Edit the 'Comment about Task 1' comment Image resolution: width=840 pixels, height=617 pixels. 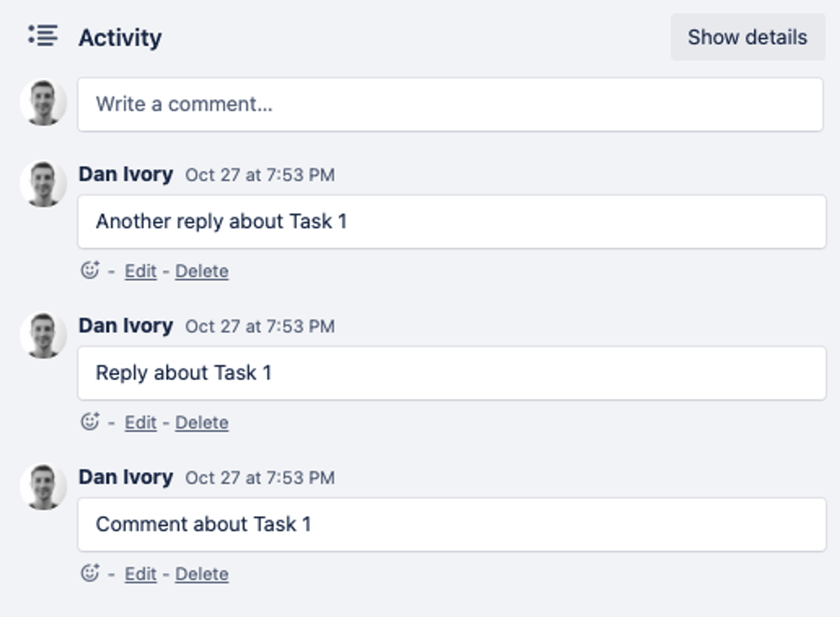140,574
